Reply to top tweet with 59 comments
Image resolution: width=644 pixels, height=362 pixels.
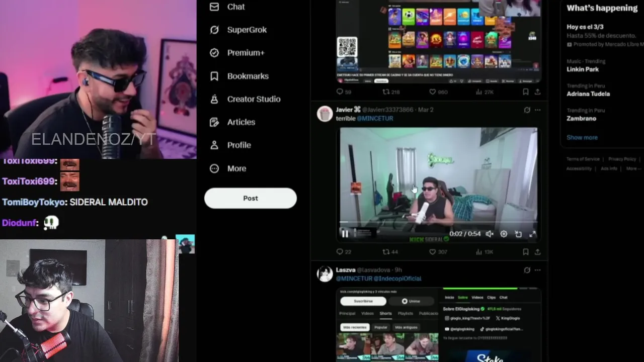pos(344,92)
